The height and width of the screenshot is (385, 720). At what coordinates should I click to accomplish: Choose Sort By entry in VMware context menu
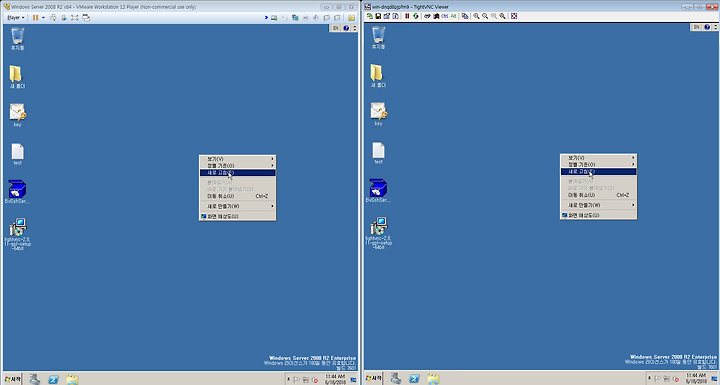tap(237, 165)
